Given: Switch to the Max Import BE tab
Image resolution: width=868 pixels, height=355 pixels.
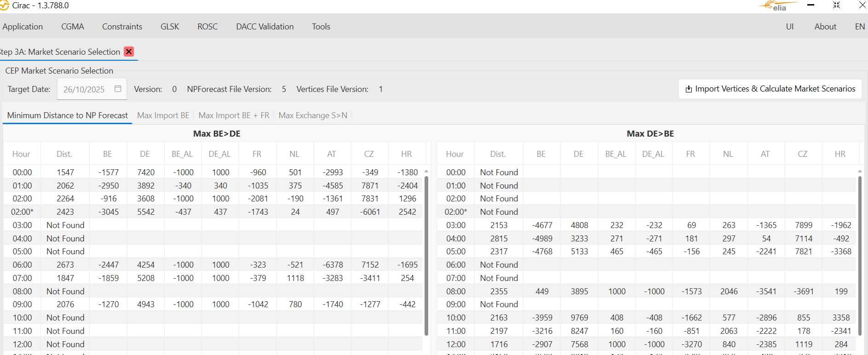Looking at the screenshot, I should [x=163, y=115].
